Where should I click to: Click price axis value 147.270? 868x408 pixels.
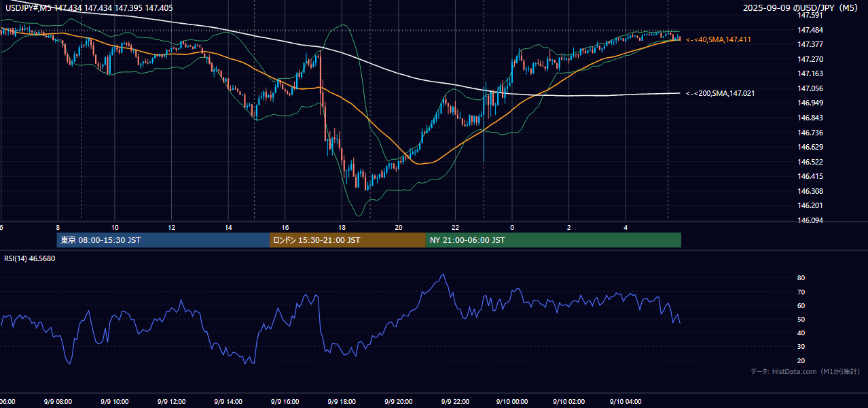point(810,59)
